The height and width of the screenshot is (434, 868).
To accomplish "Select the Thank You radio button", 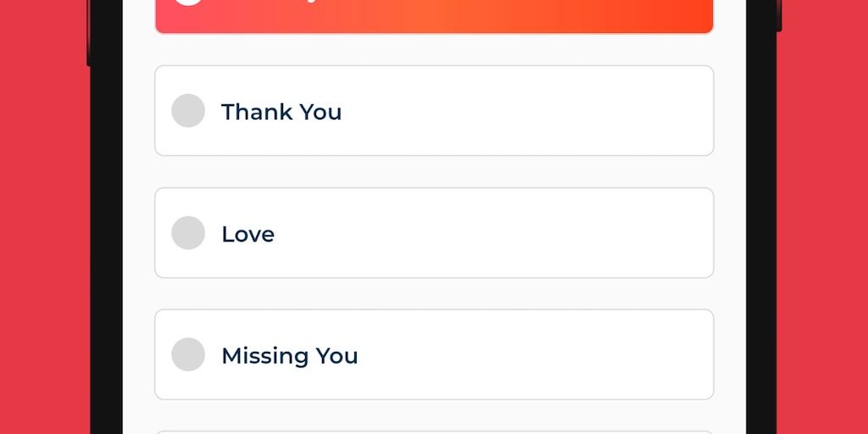I will [188, 111].
